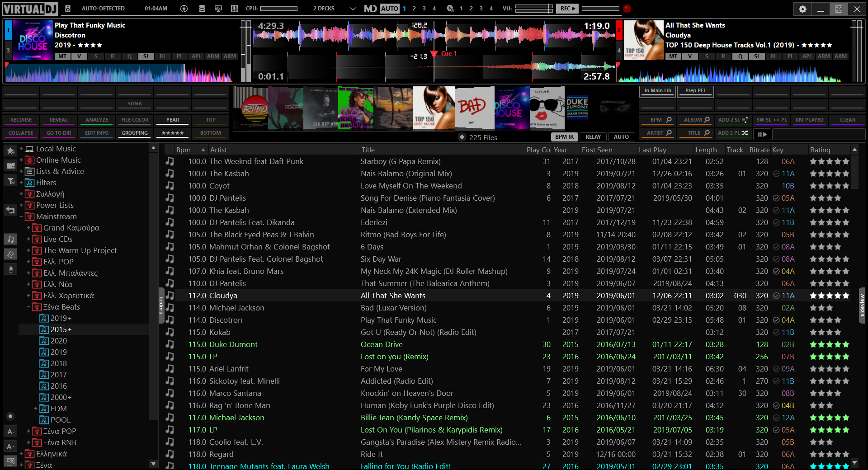The height and width of the screenshot is (470, 868).
Task: Toggle AUTO button next to RELAY
Action: click(x=621, y=137)
